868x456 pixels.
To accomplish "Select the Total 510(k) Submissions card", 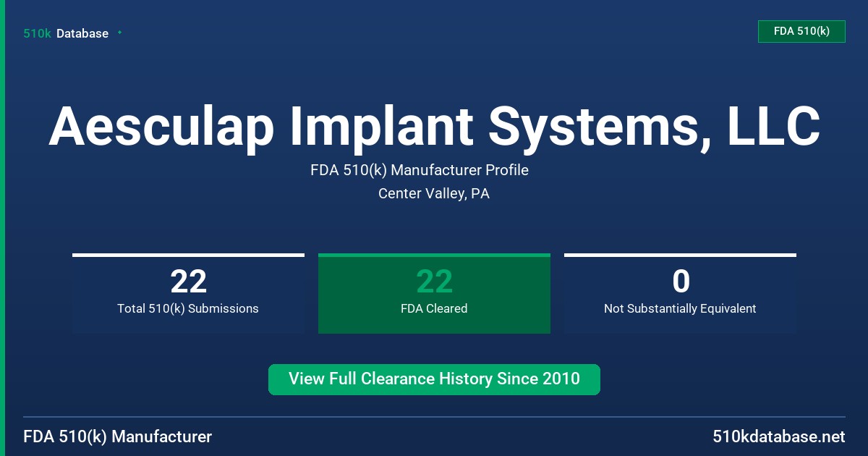I will coord(188,293).
